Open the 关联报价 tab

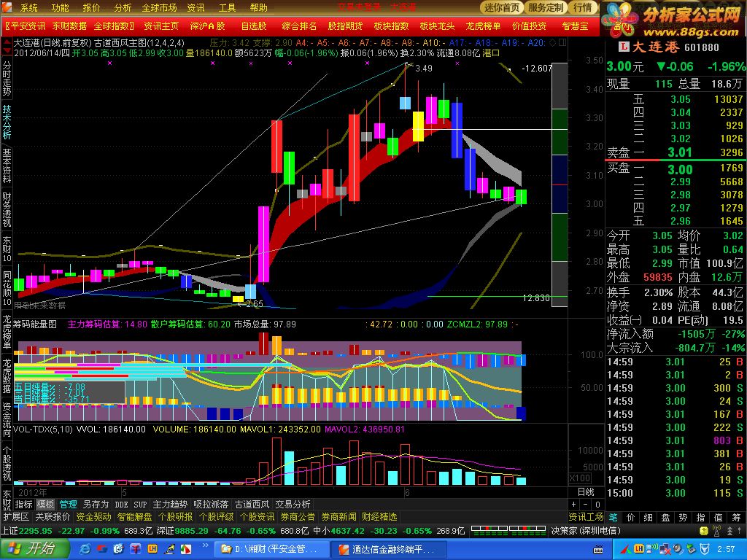(x=53, y=517)
